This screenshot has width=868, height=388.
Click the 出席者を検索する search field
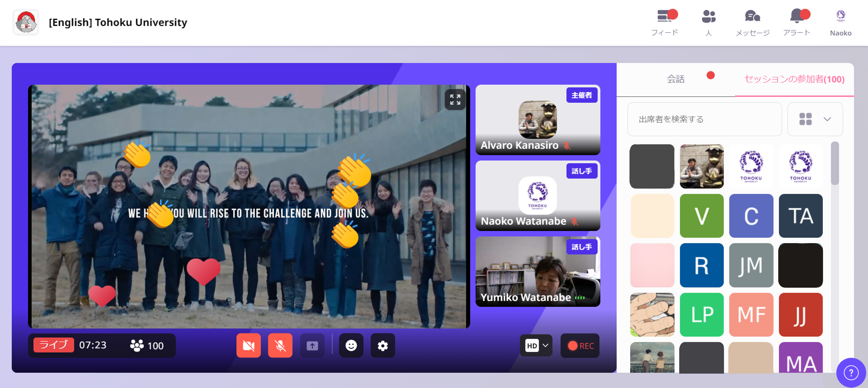(x=704, y=119)
